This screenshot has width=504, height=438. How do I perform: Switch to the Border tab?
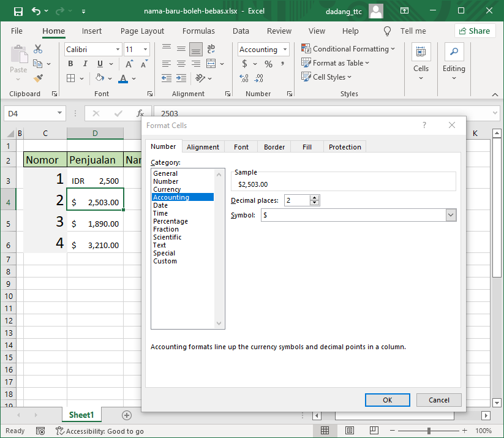[274, 146]
